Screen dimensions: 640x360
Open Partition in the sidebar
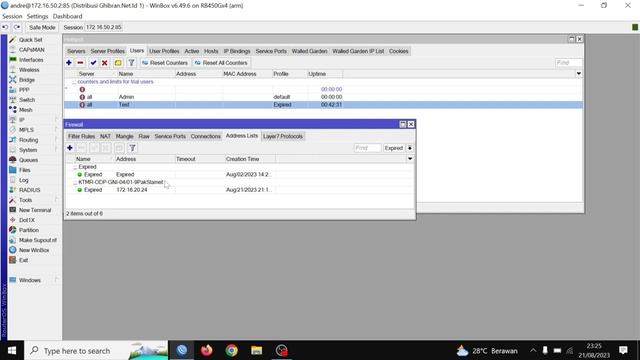click(x=29, y=230)
